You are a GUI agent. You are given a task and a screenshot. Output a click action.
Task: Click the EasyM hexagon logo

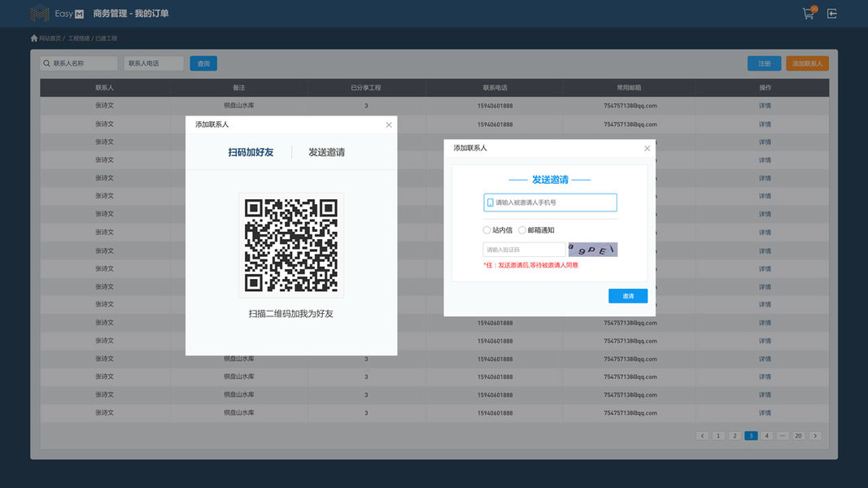pyautogui.click(x=39, y=13)
